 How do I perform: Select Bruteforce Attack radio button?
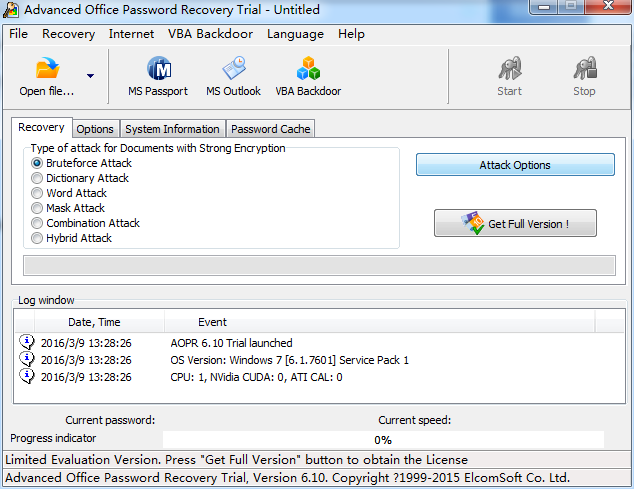[x=37, y=163]
